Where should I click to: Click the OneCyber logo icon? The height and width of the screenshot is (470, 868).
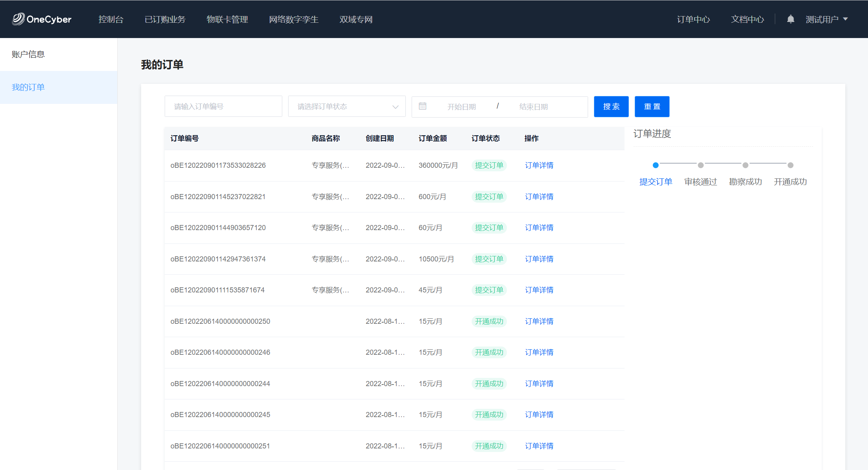pos(18,19)
